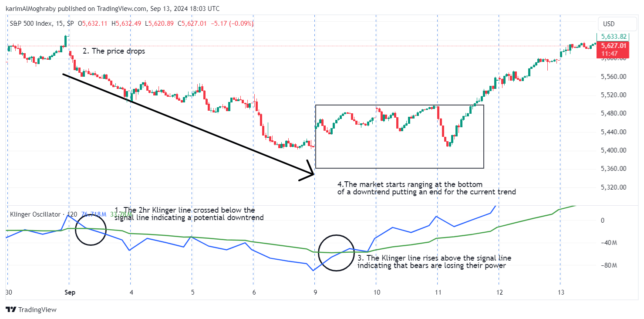This screenshot has width=644, height=319.
Task: Click the 5,400.00 price axis label
Action: [x=614, y=150]
